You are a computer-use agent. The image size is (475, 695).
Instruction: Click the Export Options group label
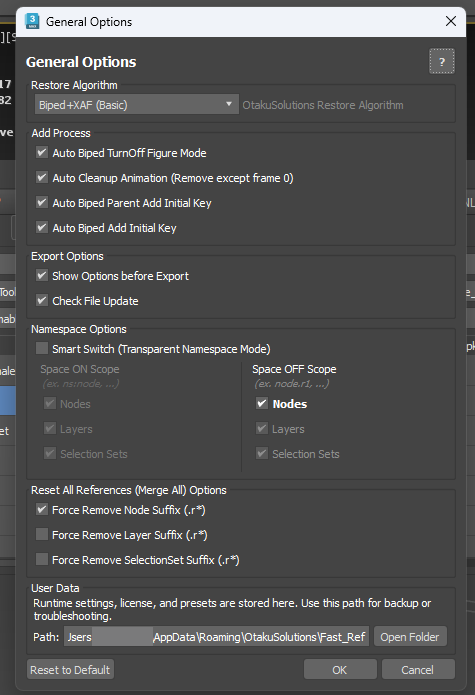pyautogui.click(x=67, y=256)
